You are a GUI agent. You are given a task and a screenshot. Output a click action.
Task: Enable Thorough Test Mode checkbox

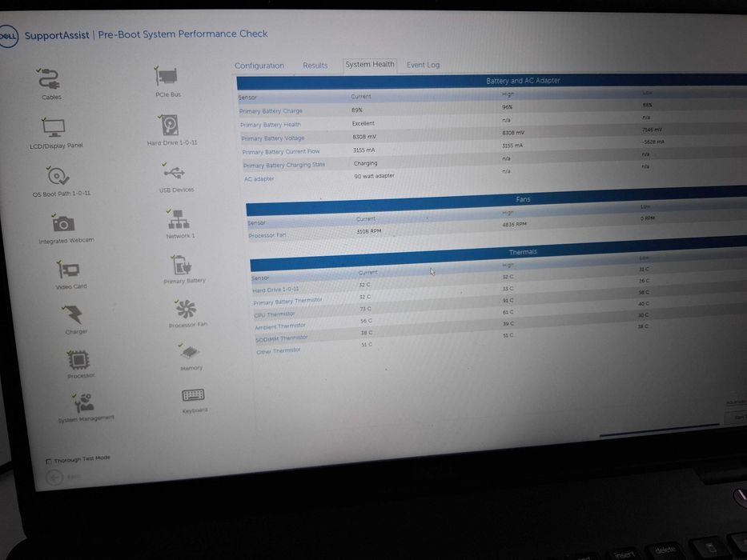point(49,461)
